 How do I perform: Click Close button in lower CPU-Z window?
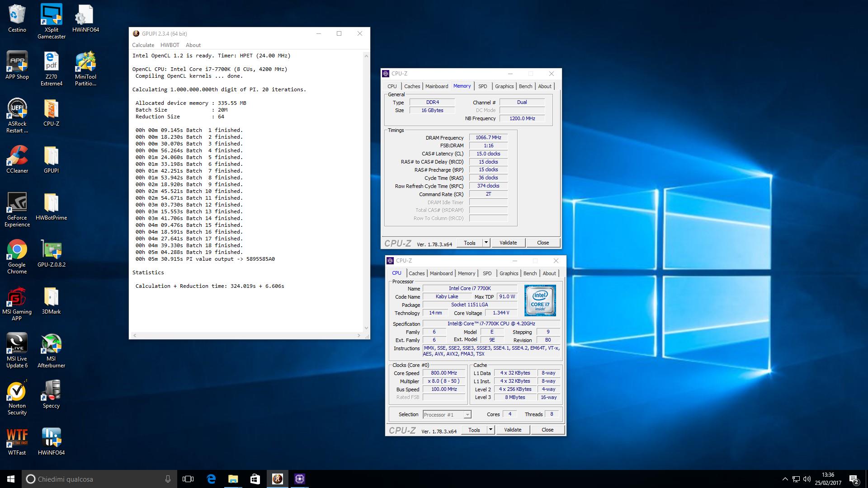[x=547, y=430]
